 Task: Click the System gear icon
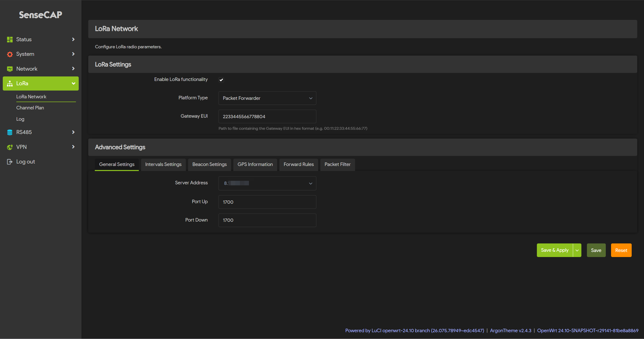pyautogui.click(x=10, y=54)
